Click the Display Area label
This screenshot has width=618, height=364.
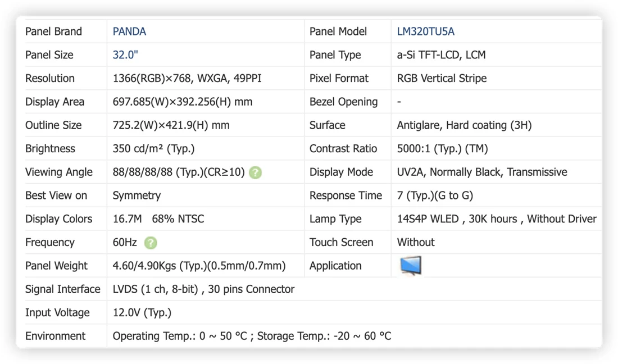(55, 102)
